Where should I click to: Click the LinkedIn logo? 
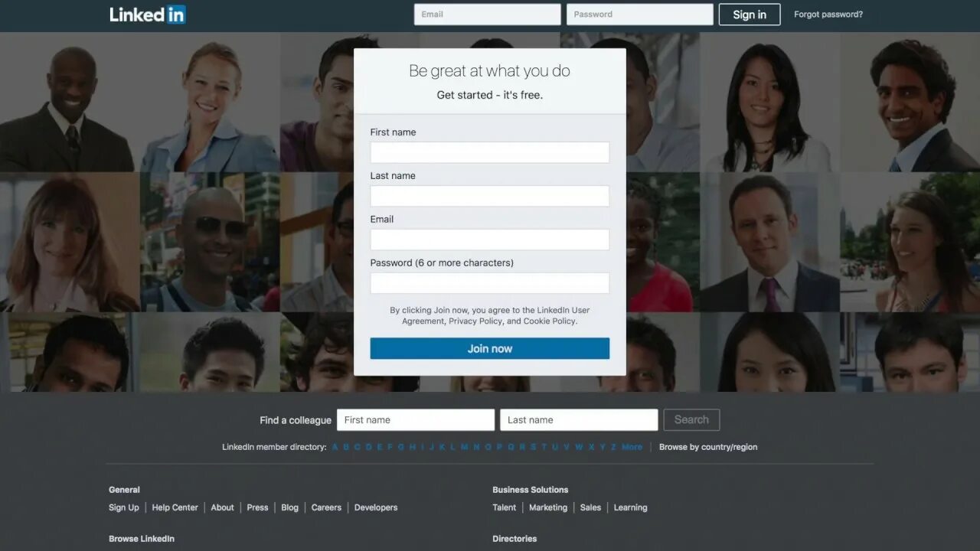click(148, 15)
